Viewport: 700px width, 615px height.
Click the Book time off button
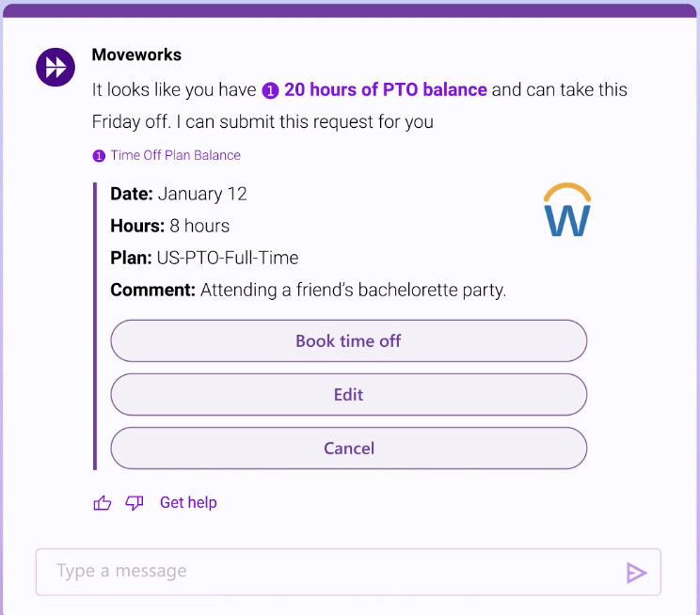[x=349, y=341]
